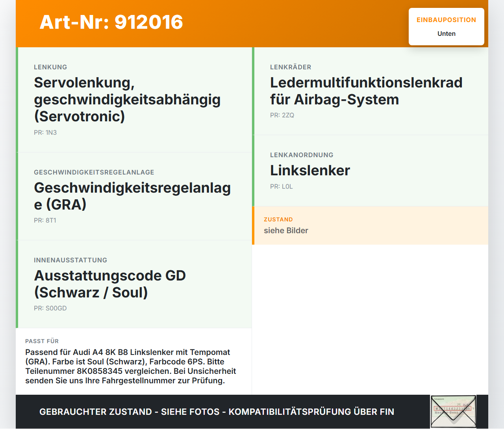Choose the Linkslenker card
Screen dimensions: 504x429
370,171
